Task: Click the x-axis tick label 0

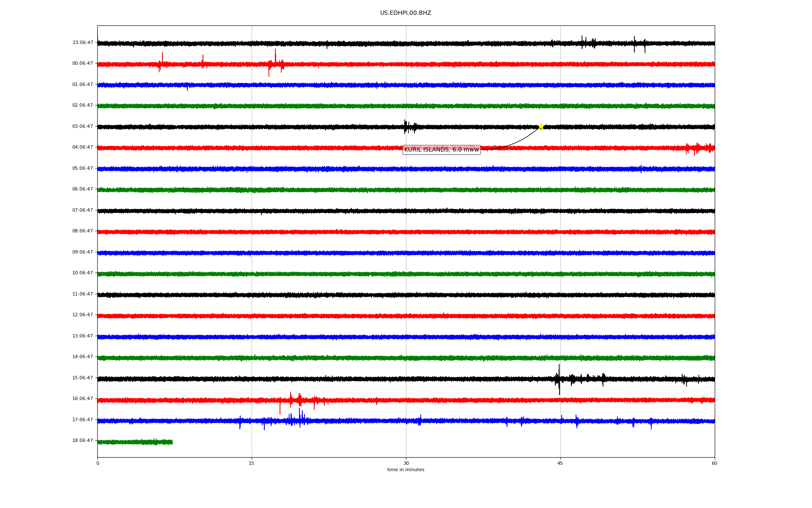Action: (x=98, y=463)
